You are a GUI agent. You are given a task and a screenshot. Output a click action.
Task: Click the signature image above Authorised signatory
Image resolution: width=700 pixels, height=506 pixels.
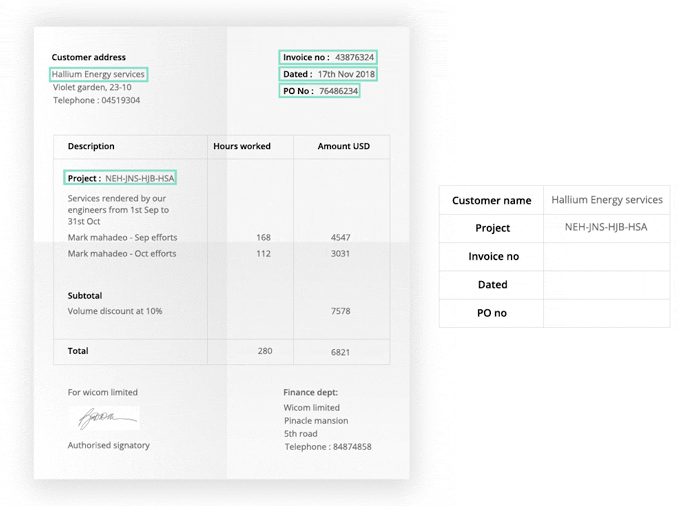coord(103,418)
